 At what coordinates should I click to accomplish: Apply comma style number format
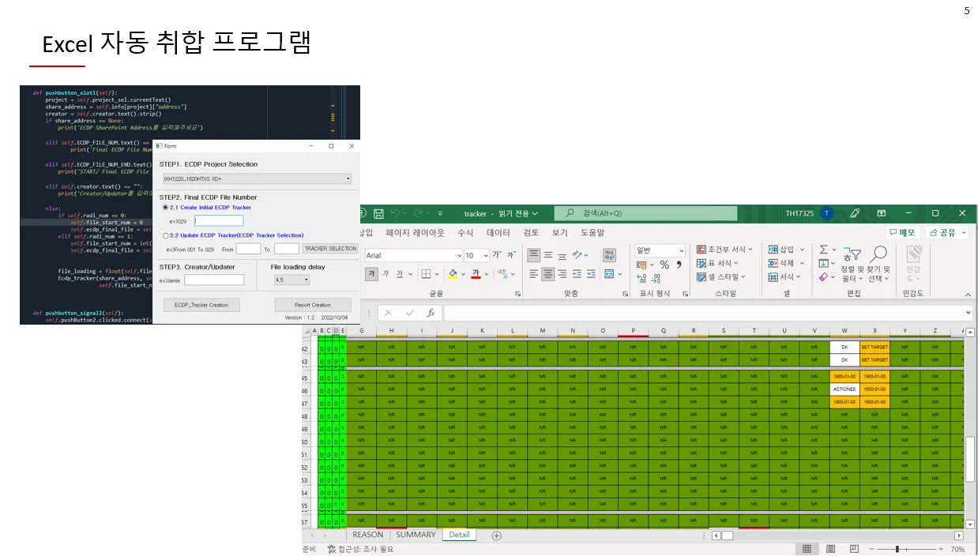click(679, 265)
